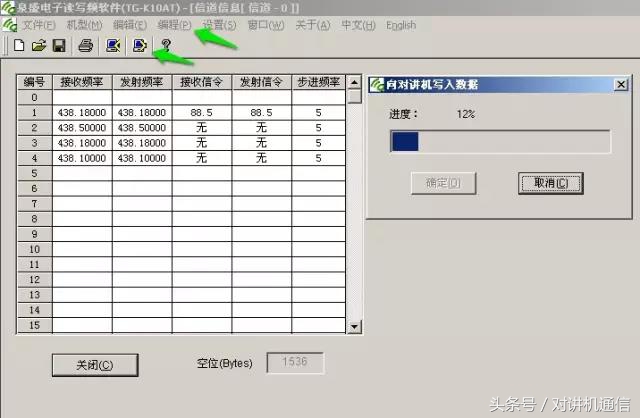
Task: Open a file via the folder icon
Action: pos(39,45)
